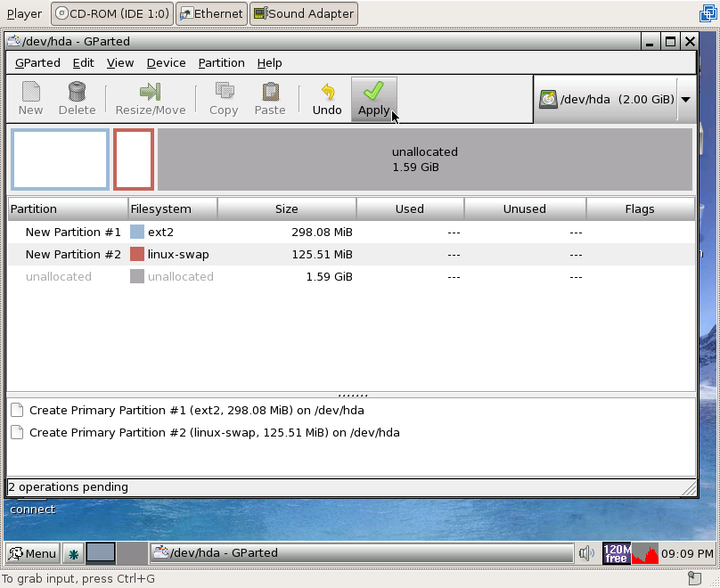Image resolution: width=720 pixels, height=588 pixels.
Task: Click the 298.08 MiB size cell
Action: tap(322, 233)
